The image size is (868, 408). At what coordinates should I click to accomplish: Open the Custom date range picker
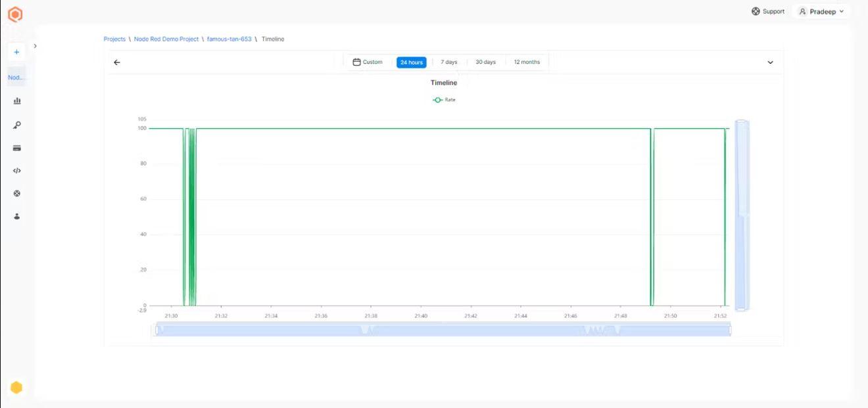(368, 62)
